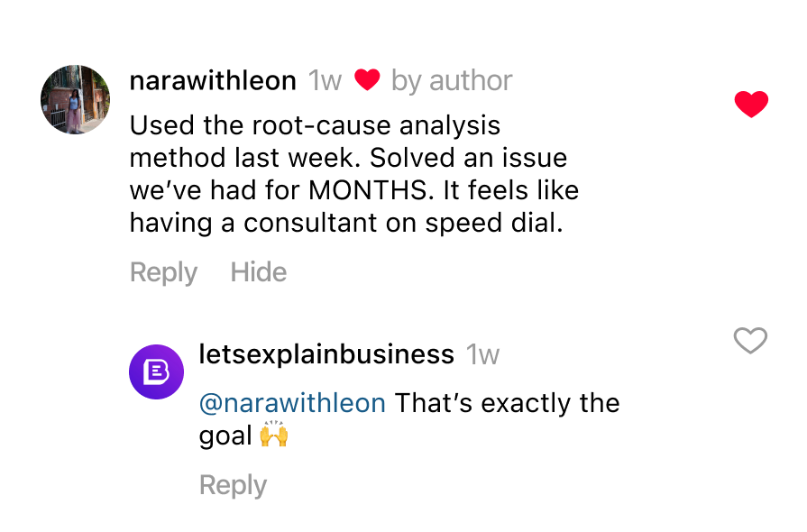The image size is (807, 532).
Task: Reply to narawithleon's comment
Action: coord(163,272)
